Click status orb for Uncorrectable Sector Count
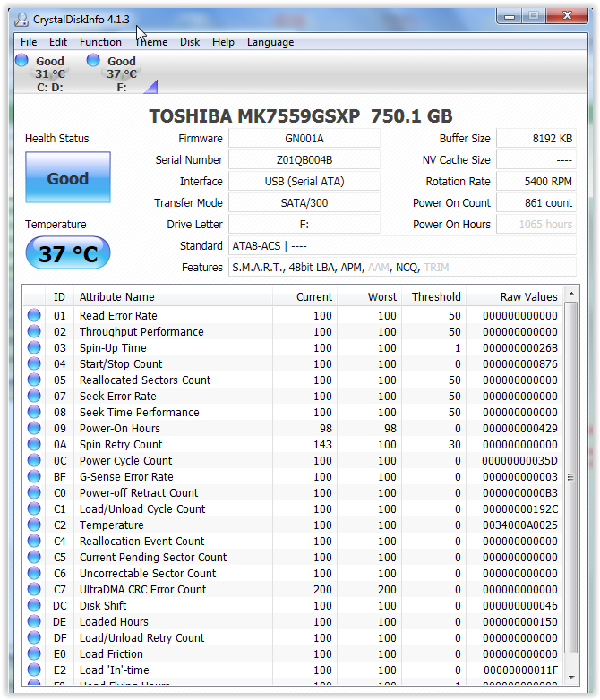 (34, 573)
